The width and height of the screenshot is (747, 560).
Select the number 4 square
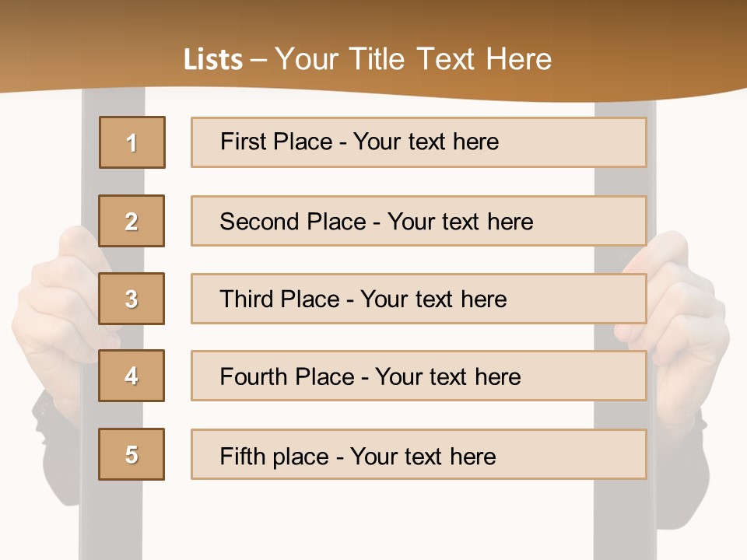click(x=132, y=376)
